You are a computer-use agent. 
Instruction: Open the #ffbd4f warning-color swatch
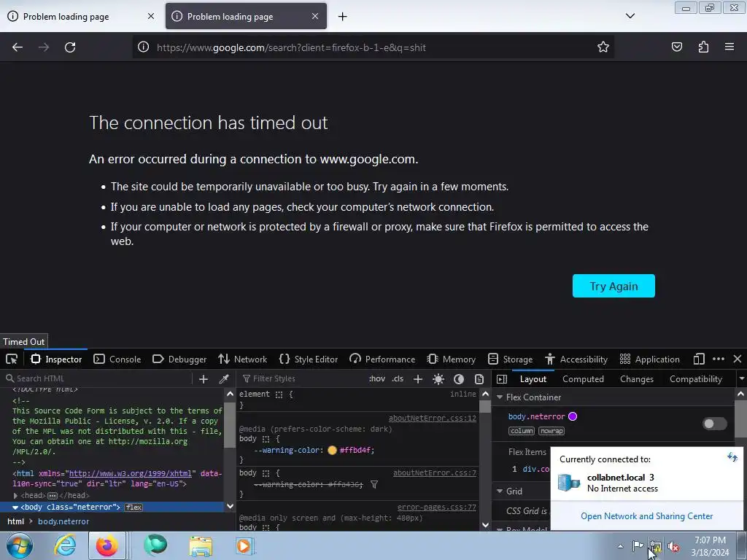[x=332, y=450]
